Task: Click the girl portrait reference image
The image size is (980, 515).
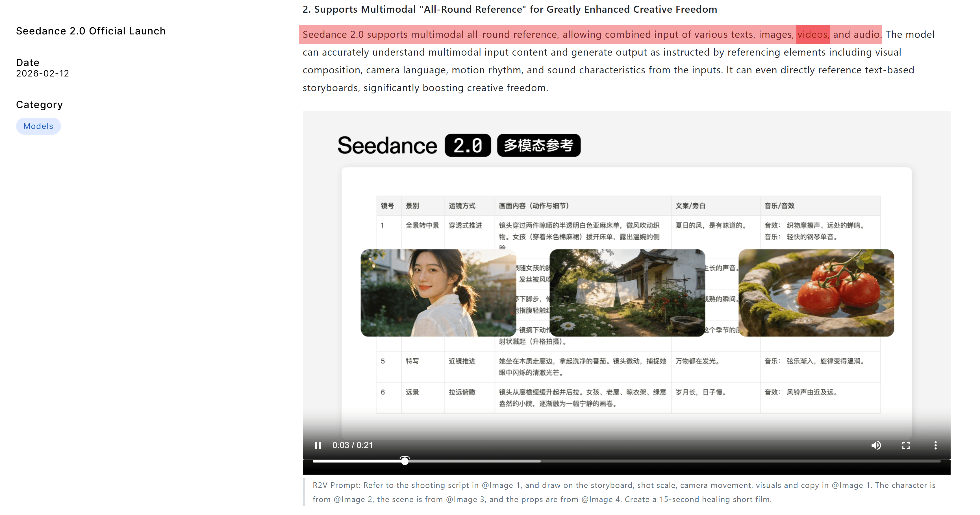Action: [x=438, y=293]
